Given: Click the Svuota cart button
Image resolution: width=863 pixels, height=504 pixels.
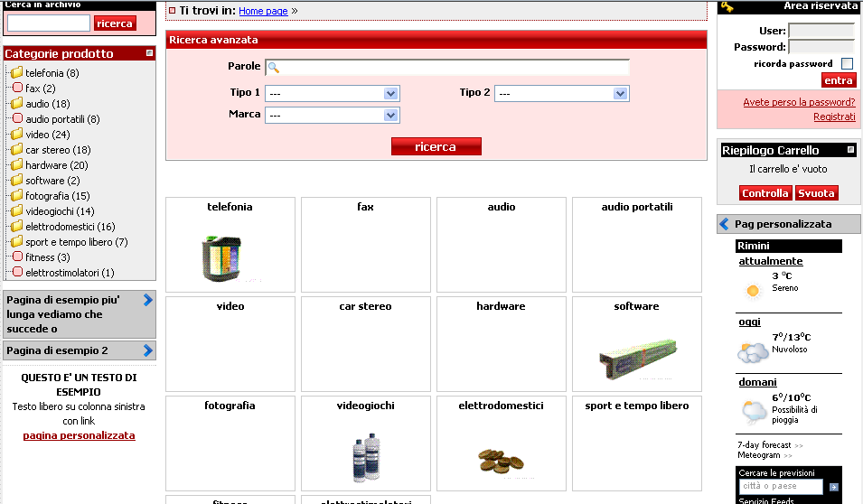Looking at the screenshot, I should pos(816,193).
